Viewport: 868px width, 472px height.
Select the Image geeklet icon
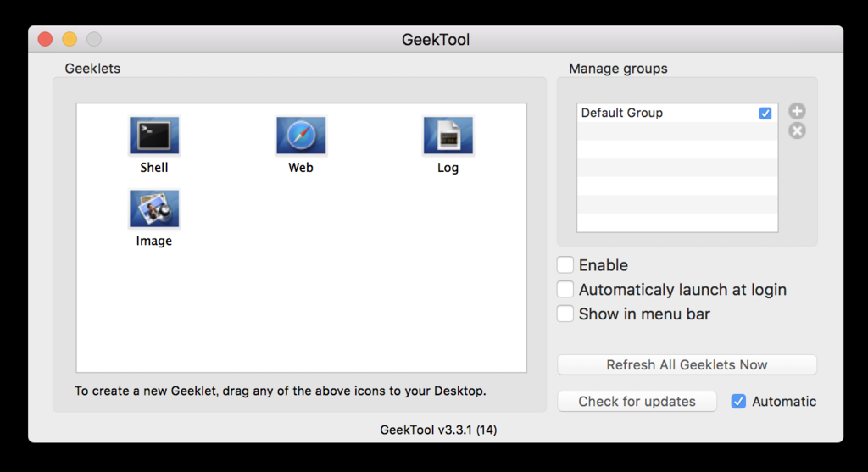pos(154,208)
